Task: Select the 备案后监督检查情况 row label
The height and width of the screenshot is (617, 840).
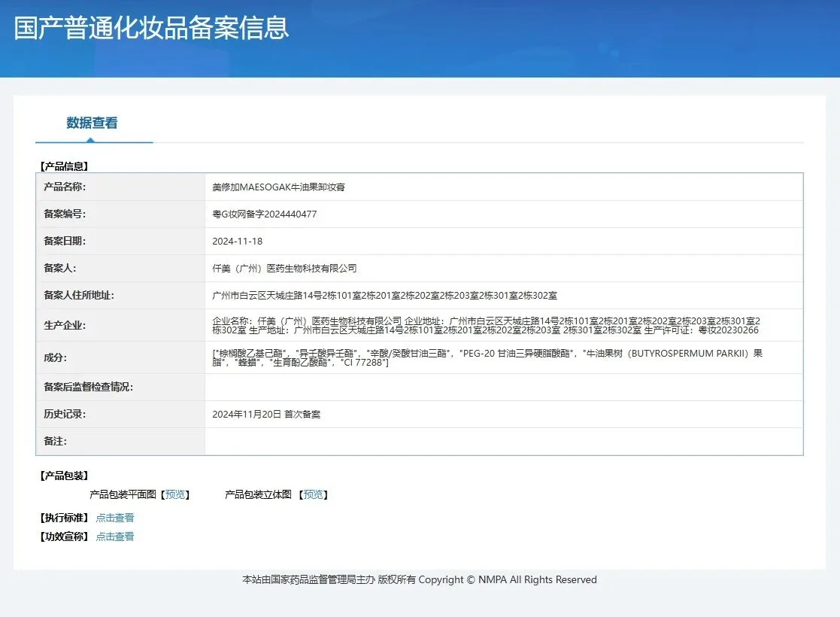Action: coord(89,387)
